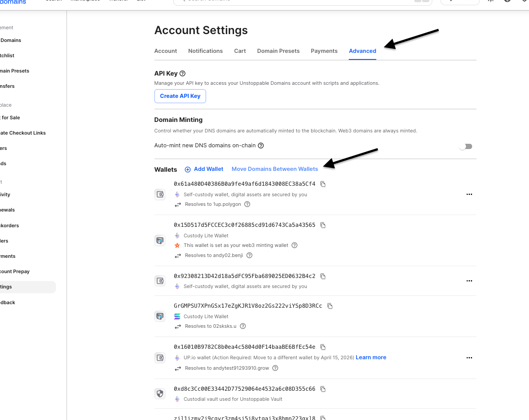Copy wallet address 0x16010B9782C8b0ea4c5804d0F14baaBE6BfEc54e
The image size is (529, 420).
tap(323, 347)
